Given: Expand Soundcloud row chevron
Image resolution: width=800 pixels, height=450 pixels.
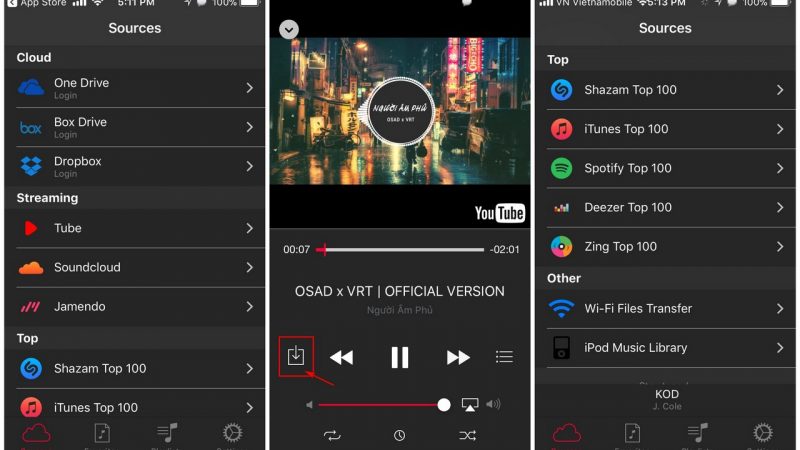Looking at the screenshot, I should (x=249, y=267).
